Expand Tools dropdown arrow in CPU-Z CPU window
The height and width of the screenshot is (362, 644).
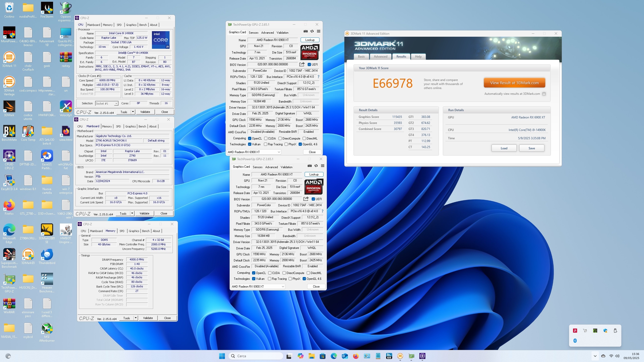(x=133, y=112)
